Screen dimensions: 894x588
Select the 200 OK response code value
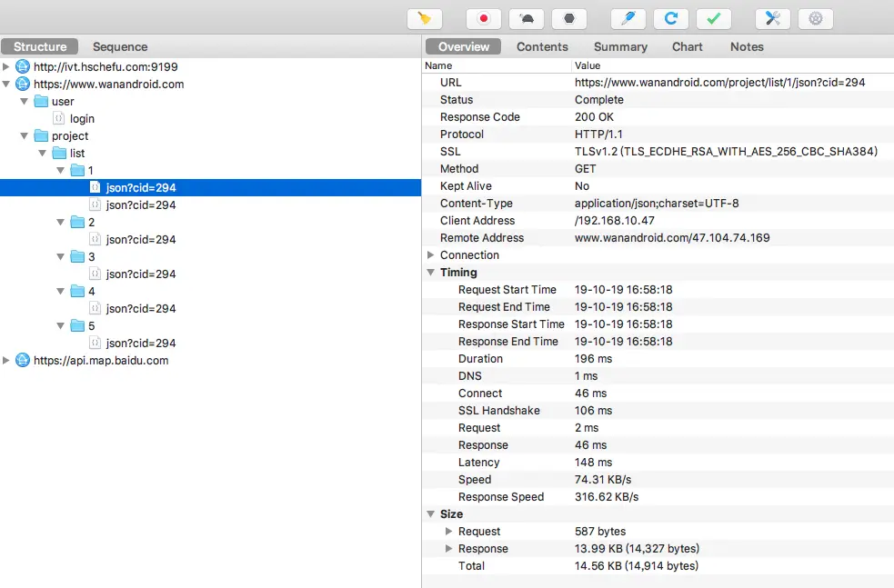click(x=594, y=117)
